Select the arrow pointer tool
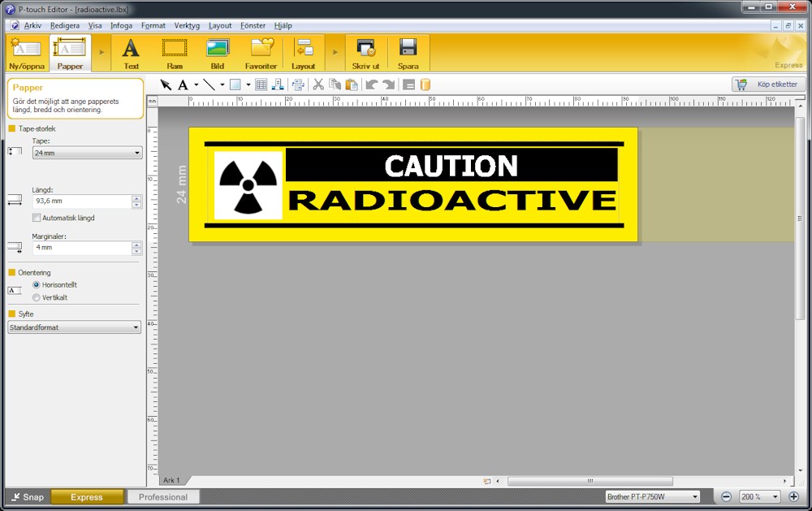This screenshot has width=812, height=511. pos(166,84)
